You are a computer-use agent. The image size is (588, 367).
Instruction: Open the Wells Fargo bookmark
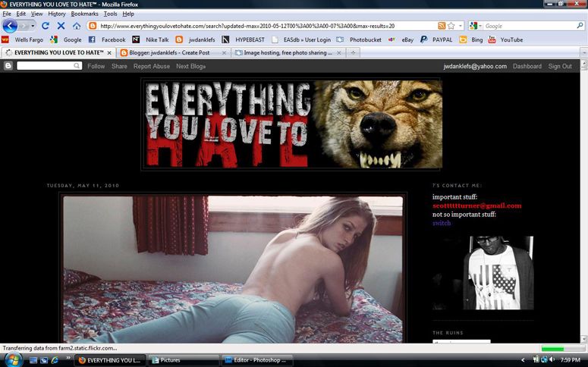tap(23, 39)
